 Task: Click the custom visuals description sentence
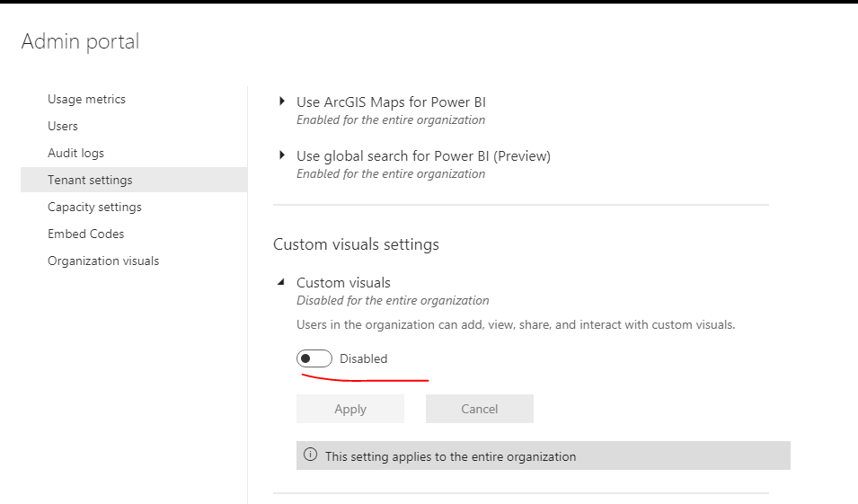(516, 324)
